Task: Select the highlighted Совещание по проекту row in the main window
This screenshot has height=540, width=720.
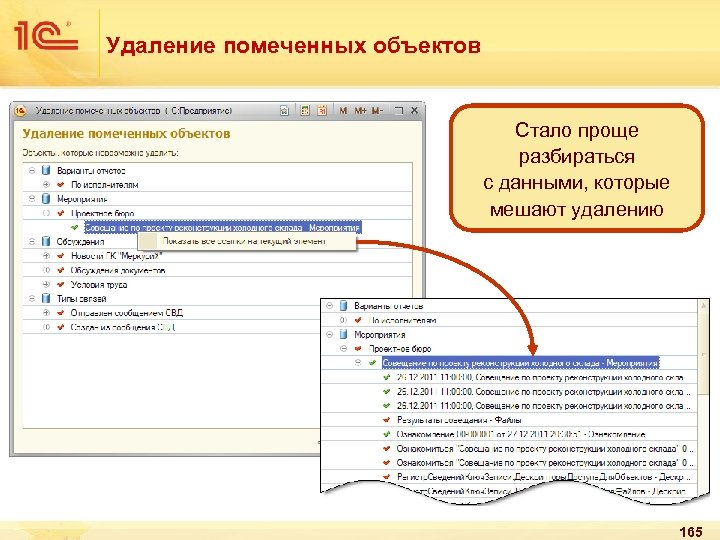Action: pyautogui.click(x=223, y=227)
